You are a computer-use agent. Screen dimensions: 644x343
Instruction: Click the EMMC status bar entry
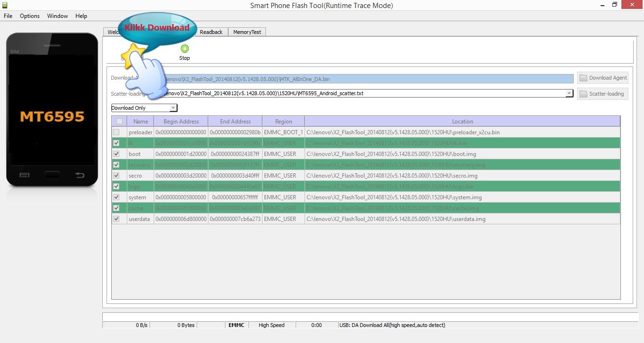(x=236, y=325)
